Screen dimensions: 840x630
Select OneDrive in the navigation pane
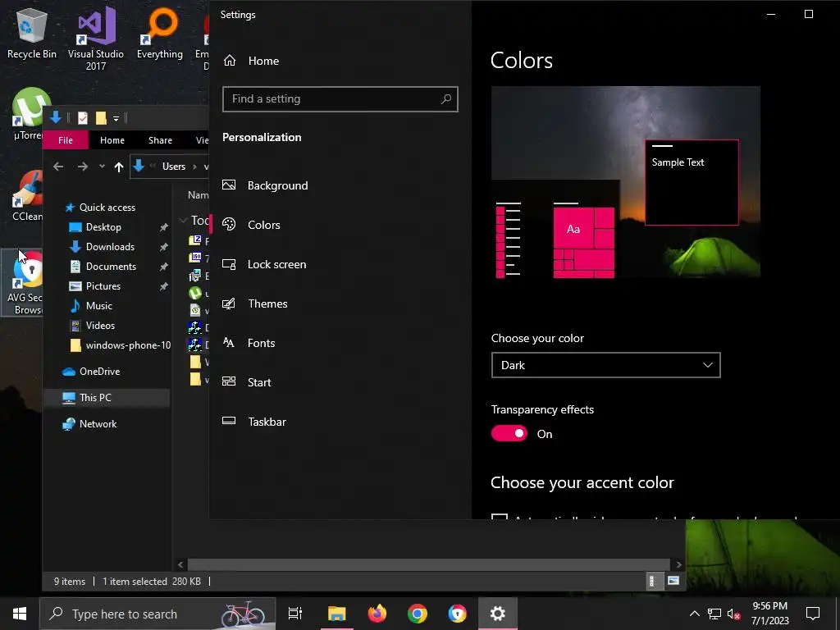coord(90,372)
